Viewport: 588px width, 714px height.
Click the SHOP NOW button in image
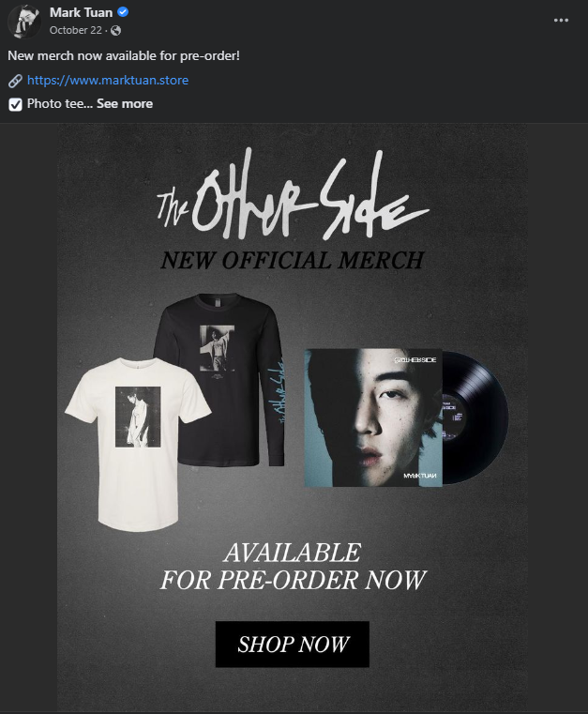point(293,645)
